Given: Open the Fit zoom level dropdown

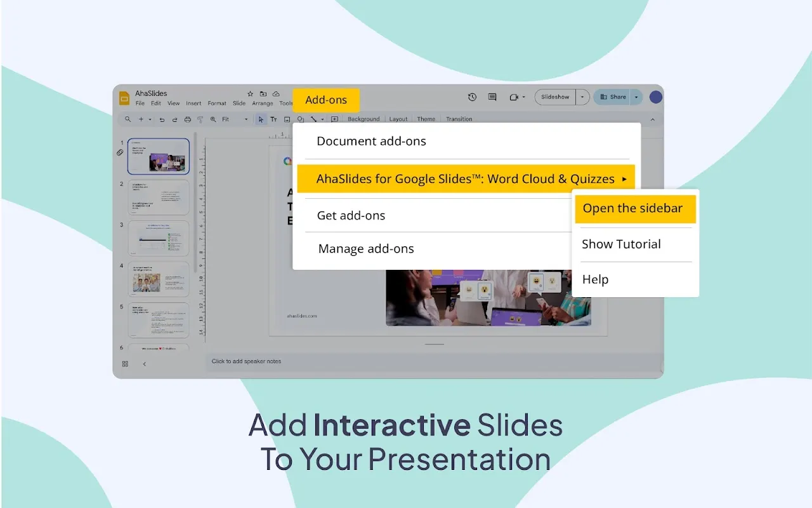Looking at the screenshot, I should (x=246, y=119).
